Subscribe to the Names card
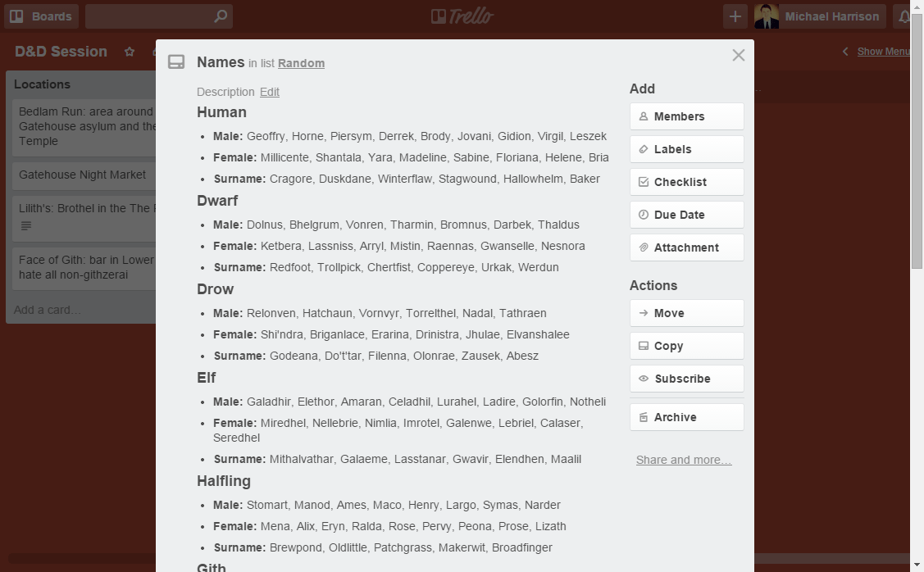The image size is (924, 572). point(686,379)
